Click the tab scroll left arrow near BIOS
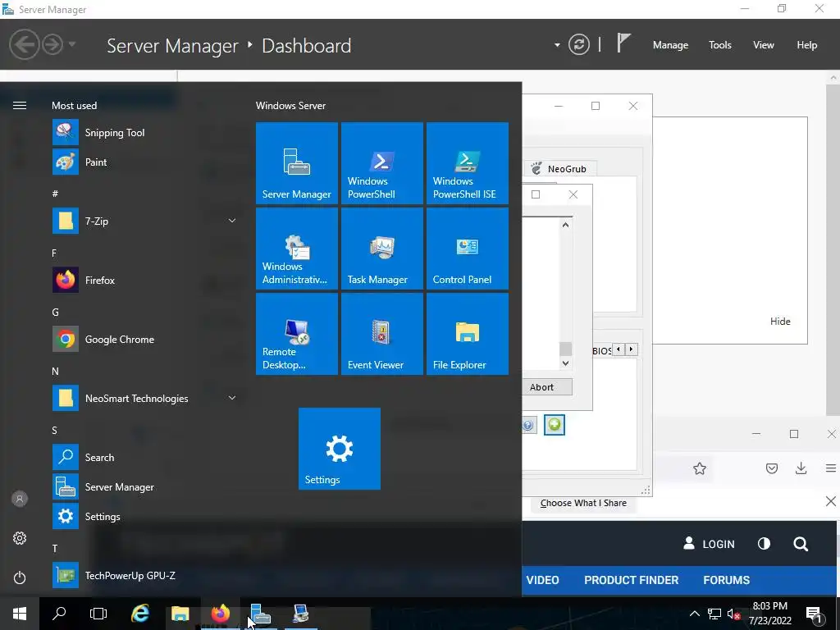This screenshot has width=840, height=630. [619, 349]
